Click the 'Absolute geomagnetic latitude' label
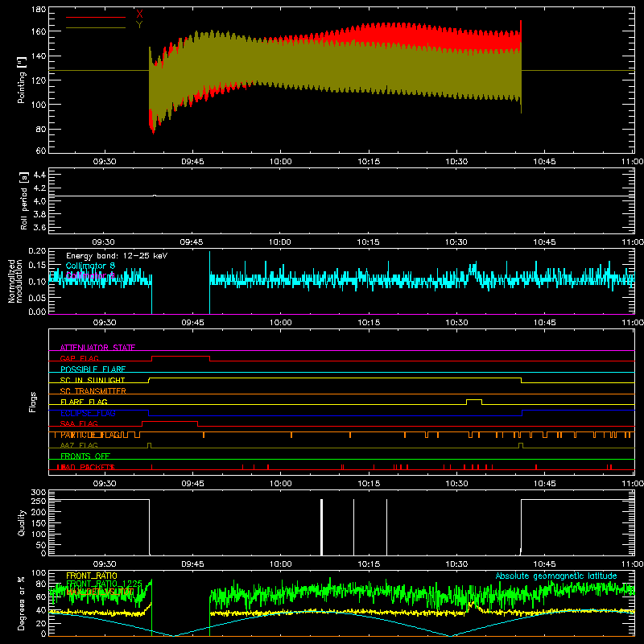The image size is (644, 644). 556,576
